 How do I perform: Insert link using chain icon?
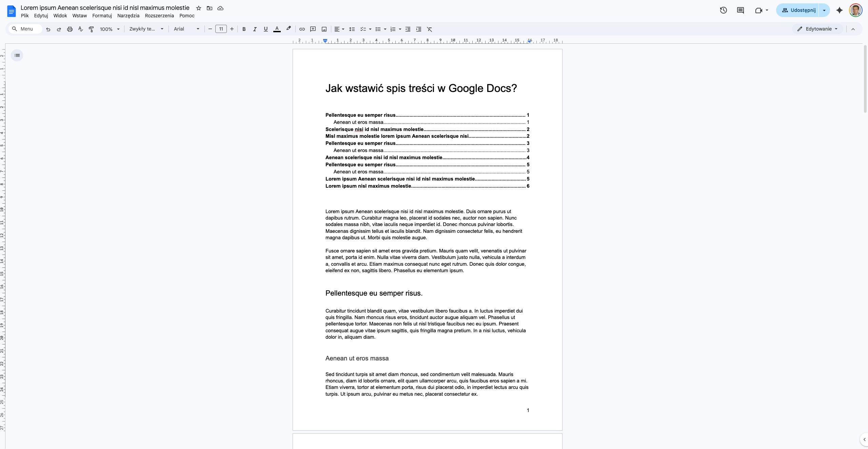click(302, 29)
